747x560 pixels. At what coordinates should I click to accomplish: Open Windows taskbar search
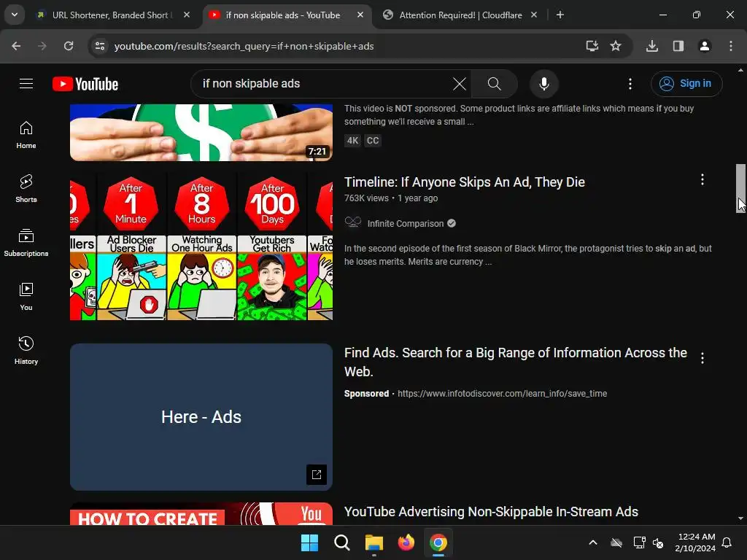tap(342, 542)
